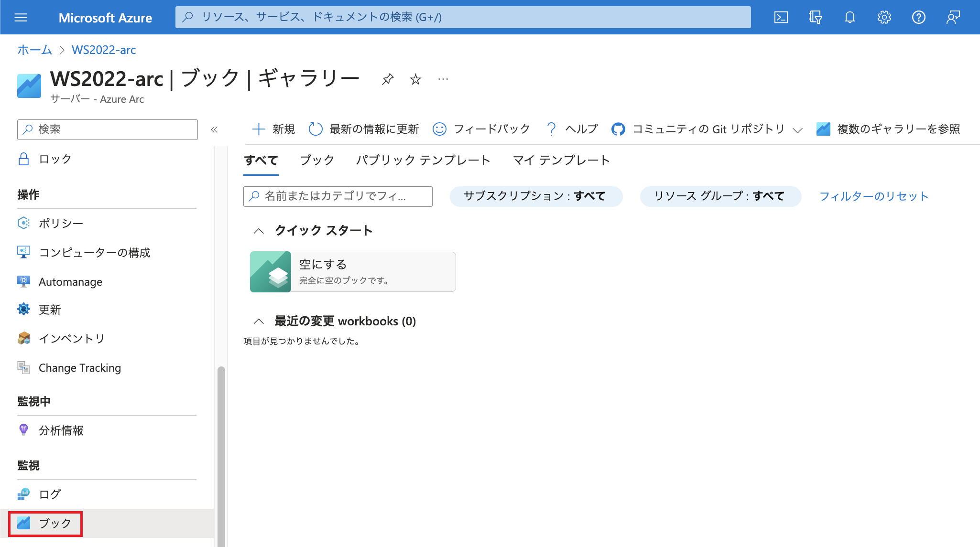
Task: Refresh using 最新の情報に更新
Action: click(364, 129)
